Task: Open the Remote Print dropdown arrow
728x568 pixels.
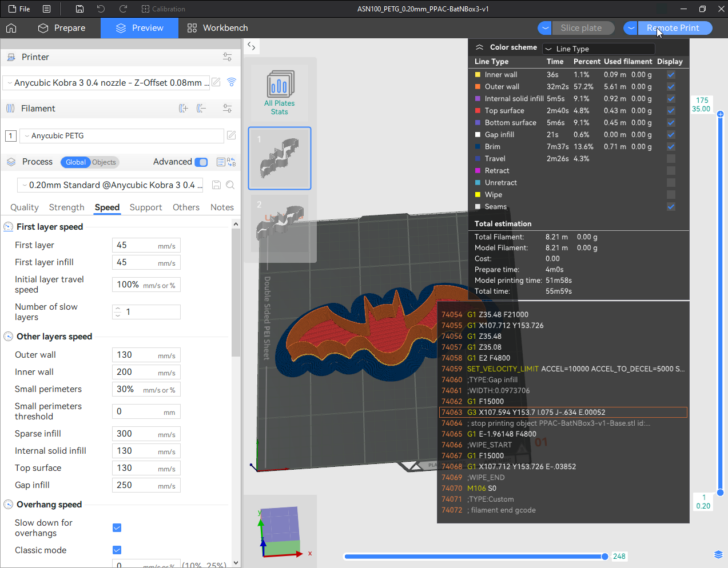Action: (630, 28)
